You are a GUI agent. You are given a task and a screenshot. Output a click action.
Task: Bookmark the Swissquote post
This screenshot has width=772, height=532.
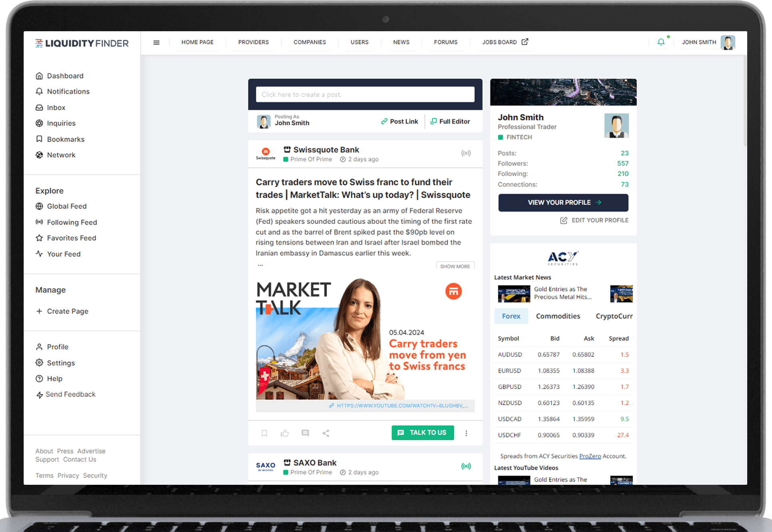point(264,433)
